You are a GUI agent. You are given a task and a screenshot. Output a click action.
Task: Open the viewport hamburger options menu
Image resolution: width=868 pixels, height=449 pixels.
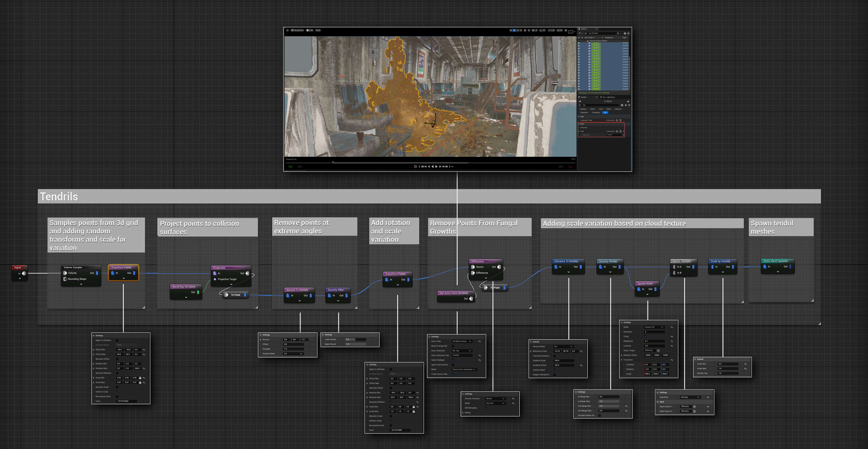pos(288,30)
